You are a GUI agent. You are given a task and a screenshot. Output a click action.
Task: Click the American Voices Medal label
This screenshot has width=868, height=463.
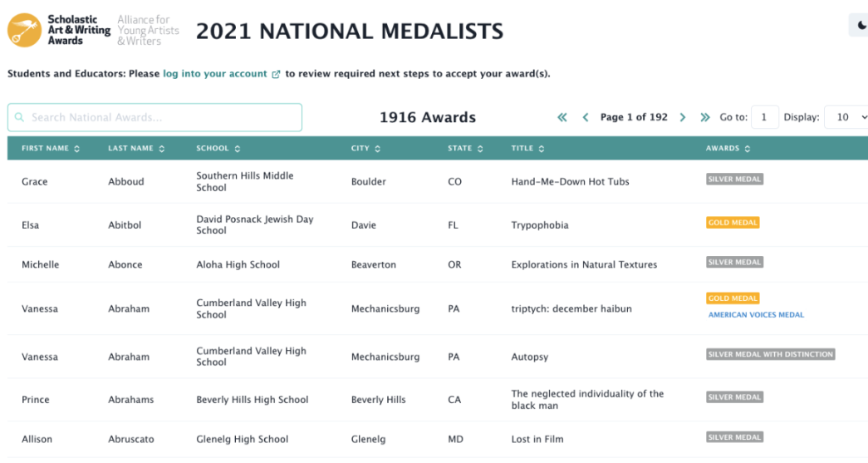pyautogui.click(x=756, y=315)
